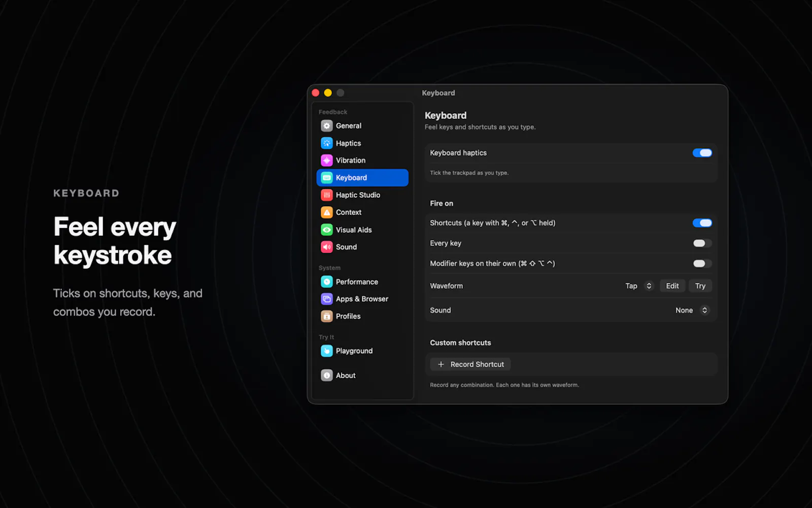This screenshot has width=812, height=508.
Task: Click the Keyboard icon in the sidebar
Action: [327, 178]
